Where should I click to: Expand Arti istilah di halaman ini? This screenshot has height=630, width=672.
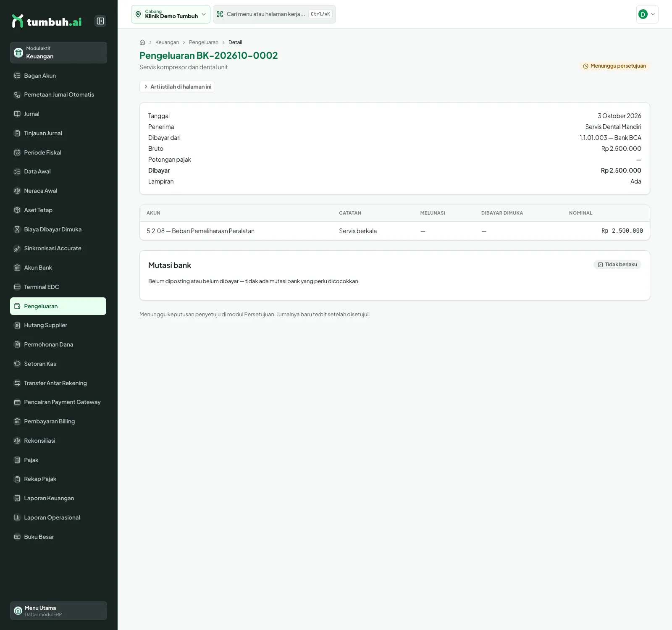177,87
